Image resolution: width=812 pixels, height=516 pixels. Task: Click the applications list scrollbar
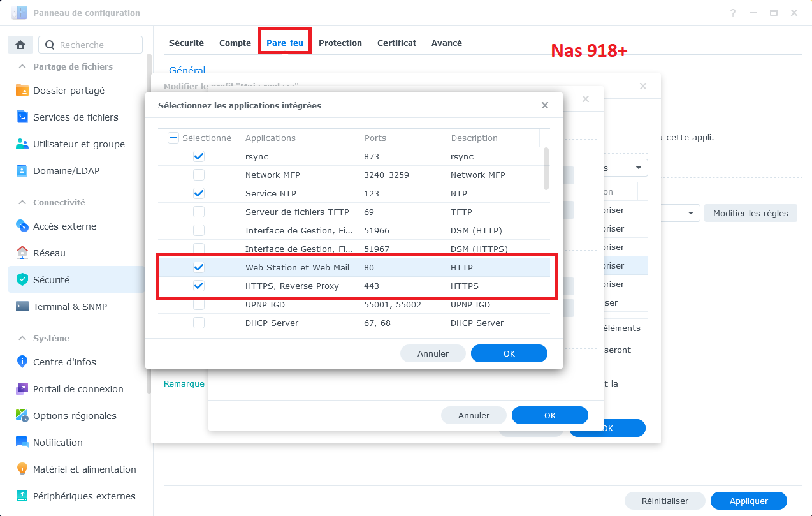(x=546, y=168)
